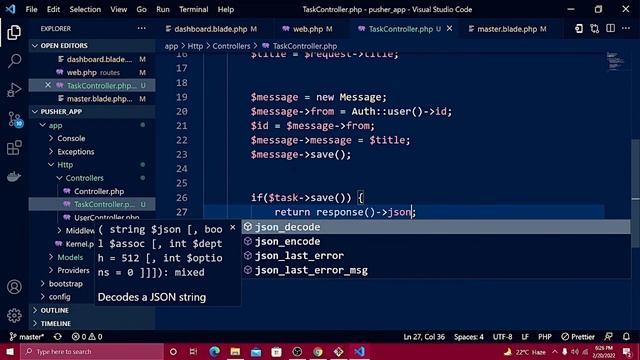Viewport: 640px width, 360px height.
Task: Open the Help menu
Action: click(225, 9)
